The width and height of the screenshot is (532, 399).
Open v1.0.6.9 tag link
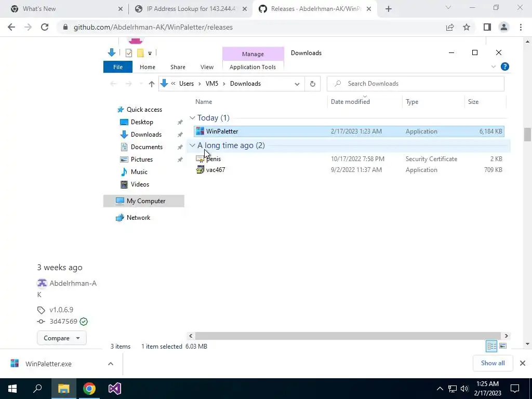tap(61, 310)
